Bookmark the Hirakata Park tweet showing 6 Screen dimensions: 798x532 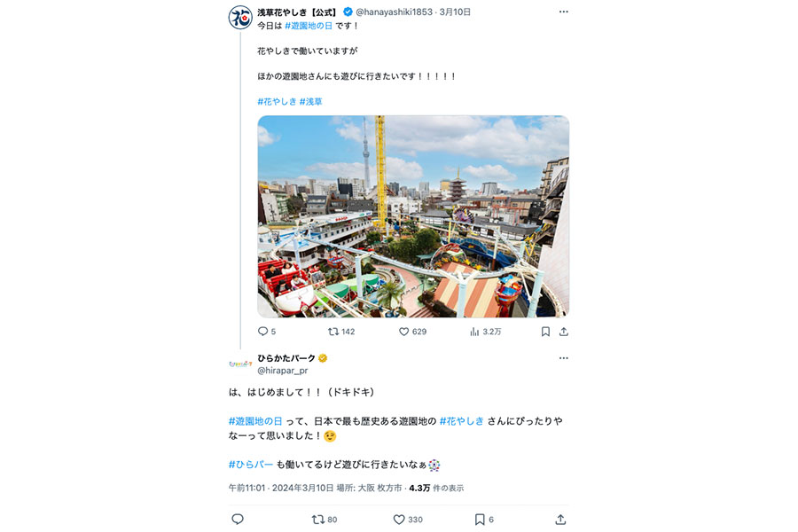(x=480, y=520)
